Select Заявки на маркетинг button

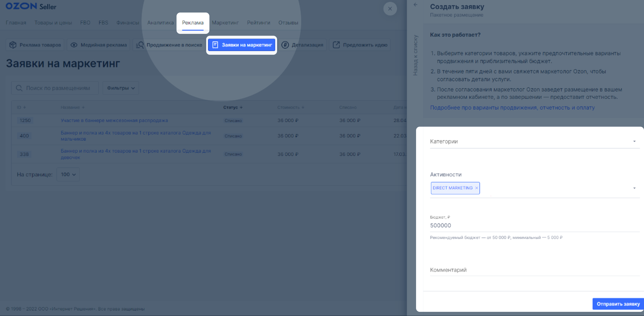tap(241, 45)
